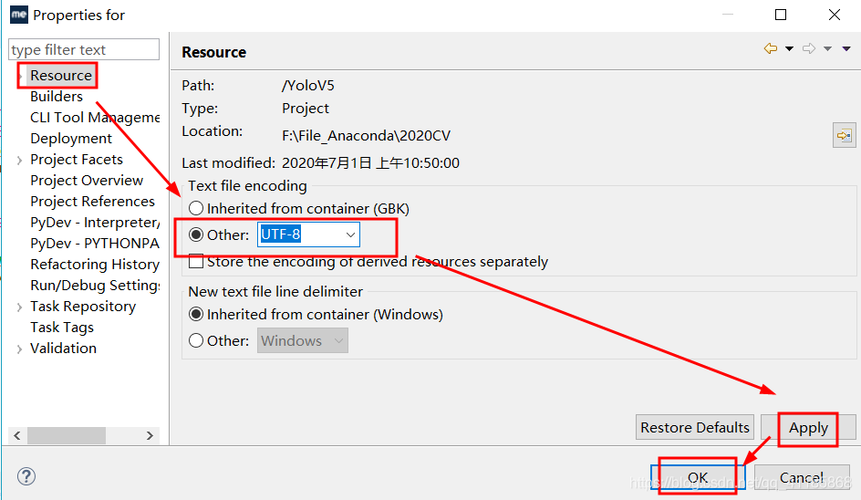Click the type filter text field
Viewport: 861px width, 500px height.
[83, 50]
